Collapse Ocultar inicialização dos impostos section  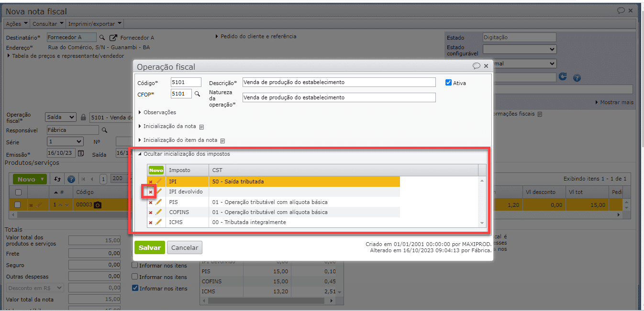(184, 154)
